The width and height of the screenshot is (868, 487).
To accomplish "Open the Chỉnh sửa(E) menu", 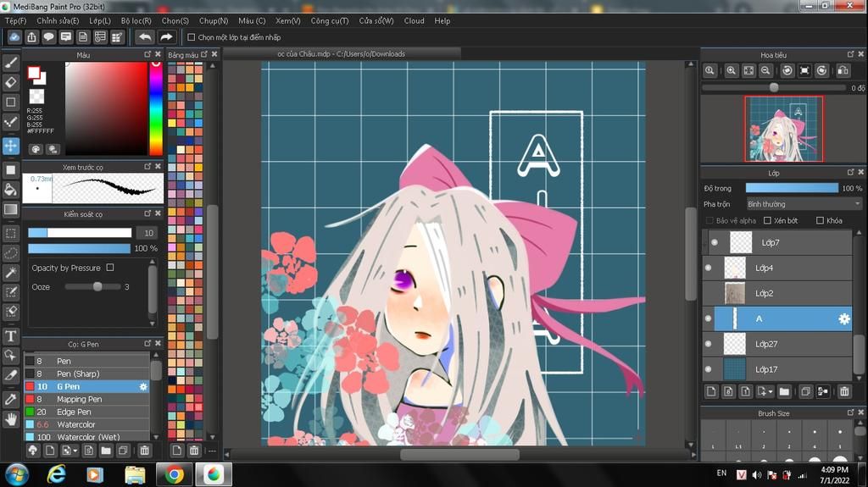I will click(58, 20).
